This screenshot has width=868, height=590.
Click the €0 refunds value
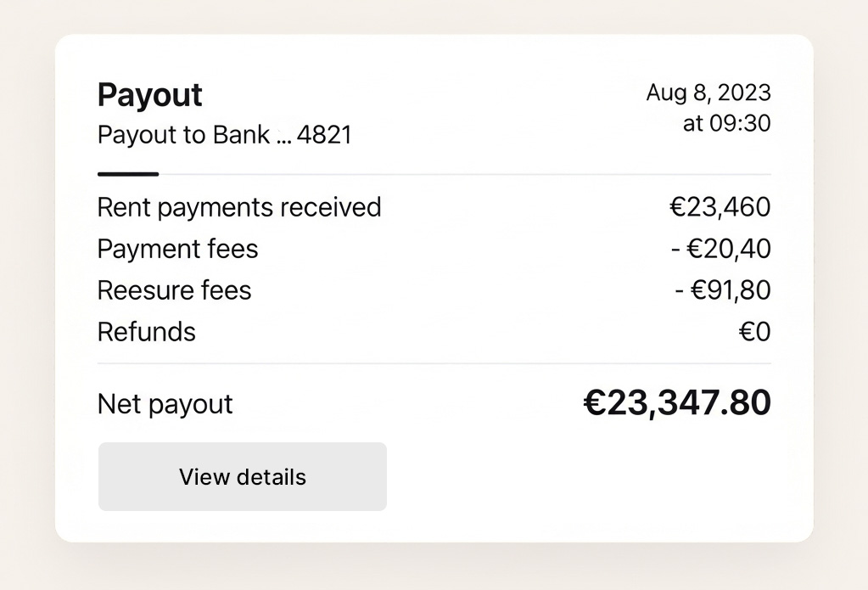(753, 332)
